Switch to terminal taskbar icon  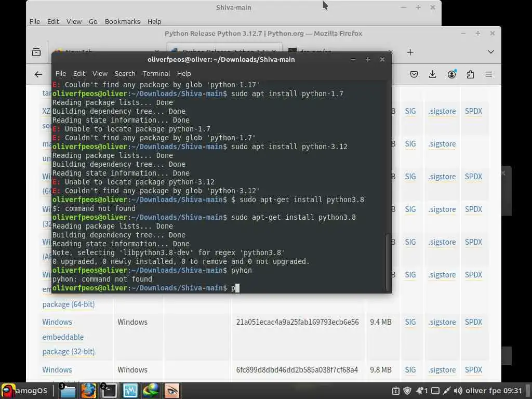tap(109, 391)
